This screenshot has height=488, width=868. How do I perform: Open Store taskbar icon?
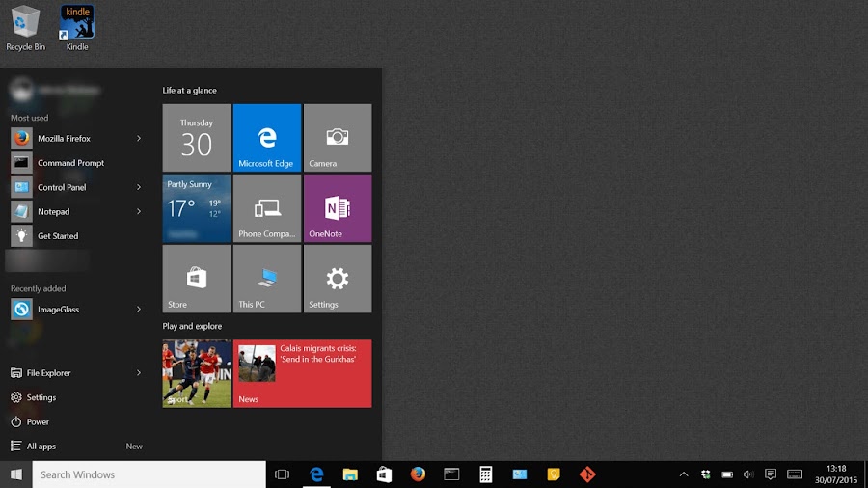coord(384,474)
